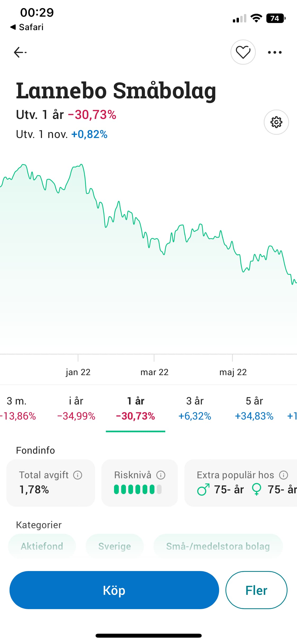Return to Safari via status bar
The image size is (297, 644).
[x=27, y=27]
